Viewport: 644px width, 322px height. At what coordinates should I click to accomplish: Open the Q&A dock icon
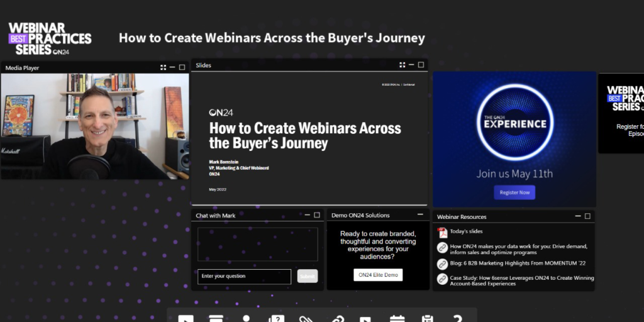[277, 318]
